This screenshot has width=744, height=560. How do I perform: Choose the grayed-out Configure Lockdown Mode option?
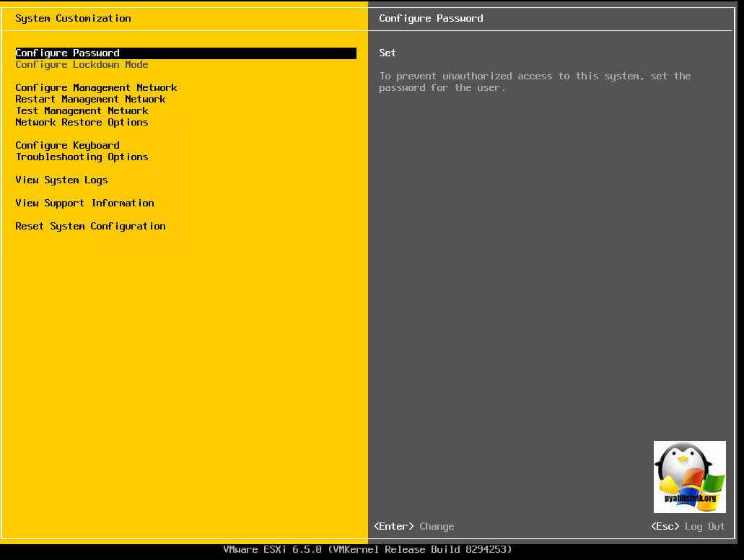click(x=82, y=64)
